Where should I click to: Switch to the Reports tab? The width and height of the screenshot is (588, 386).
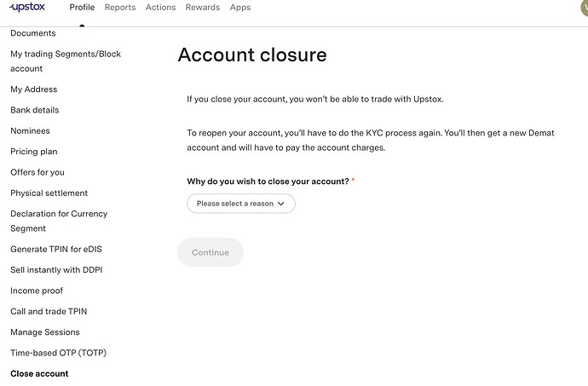[120, 8]
